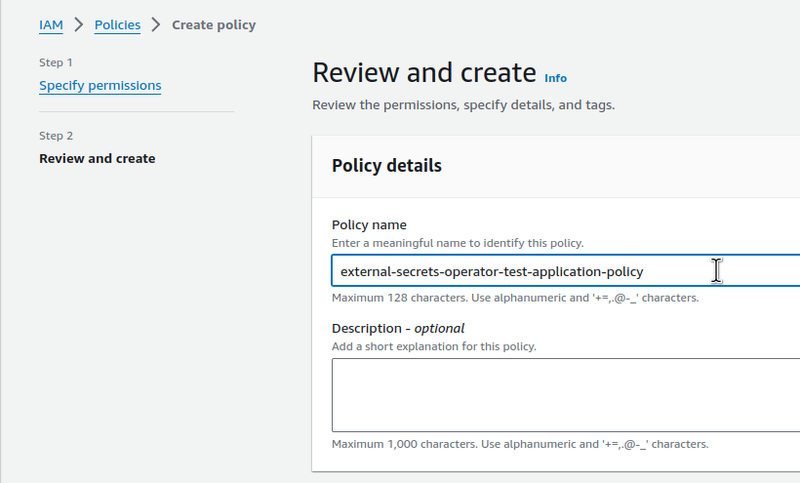Select the Step 2 label
The image size is (800, 483).
pyautogui.click(x=56, y=136)
